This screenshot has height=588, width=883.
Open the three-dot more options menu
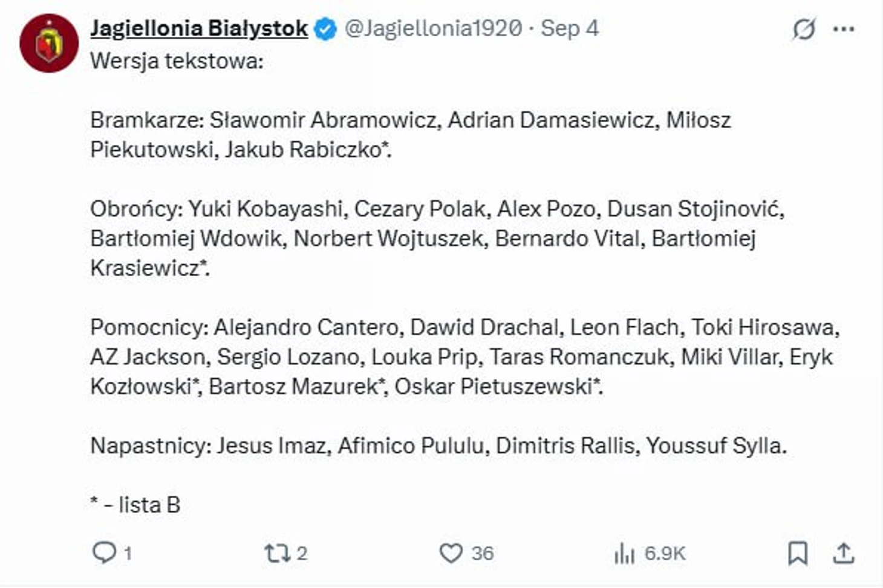pos(844,28)
